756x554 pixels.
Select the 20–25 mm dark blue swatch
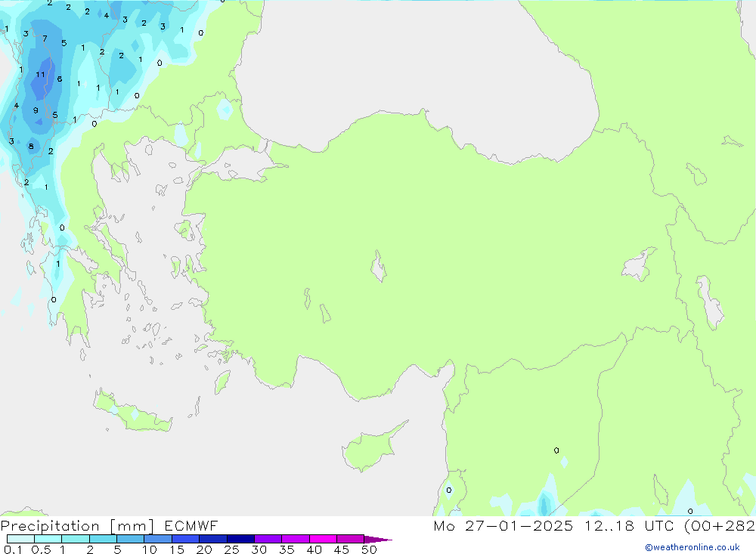[x=213, y=539]
